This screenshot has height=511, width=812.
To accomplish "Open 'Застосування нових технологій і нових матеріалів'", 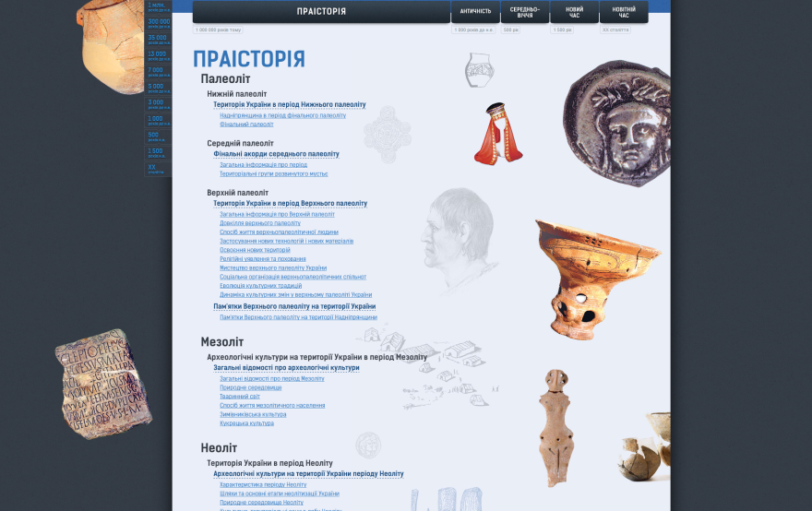I will [x=286, y=242].
